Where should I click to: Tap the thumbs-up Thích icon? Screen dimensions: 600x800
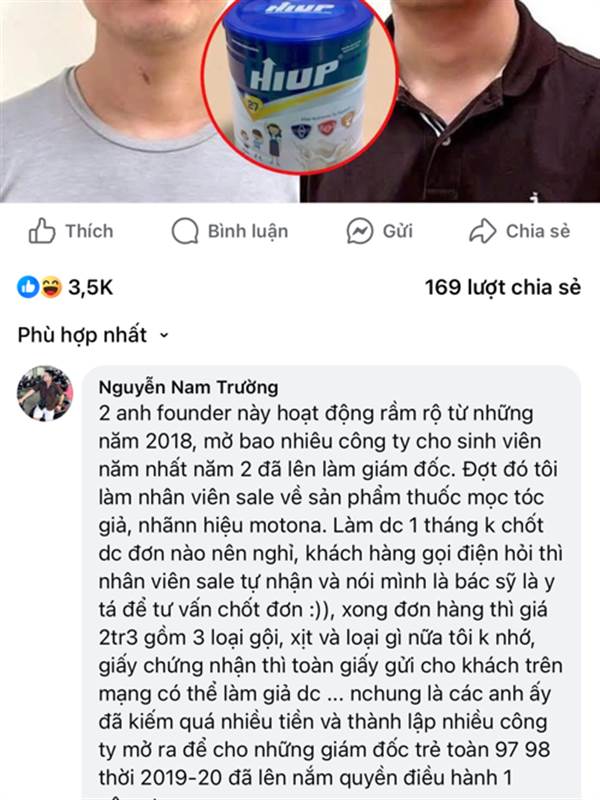click(42, 231)
